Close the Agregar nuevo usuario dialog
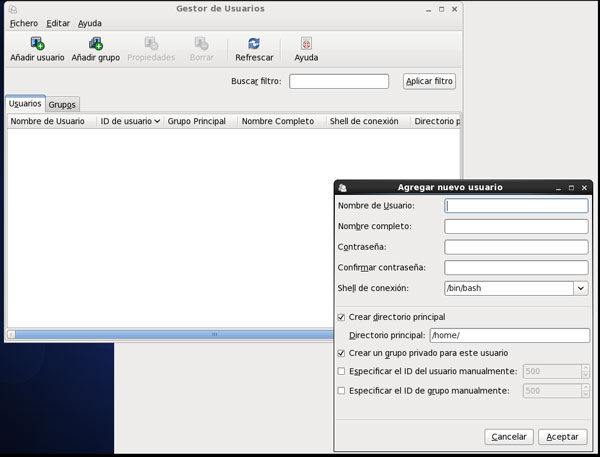Screen dimensions: 600x457 point(584,188)
